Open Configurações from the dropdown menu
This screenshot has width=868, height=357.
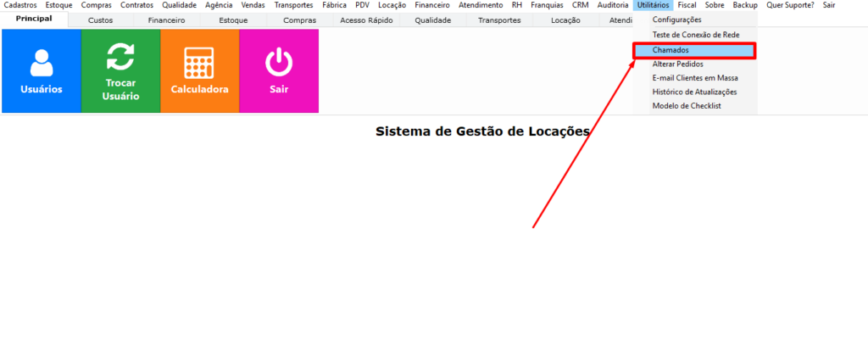point(676,20)
